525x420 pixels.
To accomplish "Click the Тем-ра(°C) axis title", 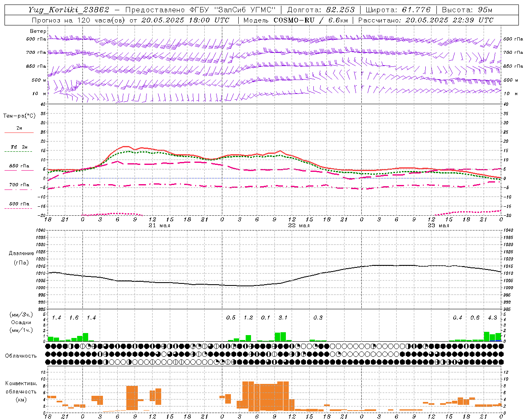I will 19,116.
